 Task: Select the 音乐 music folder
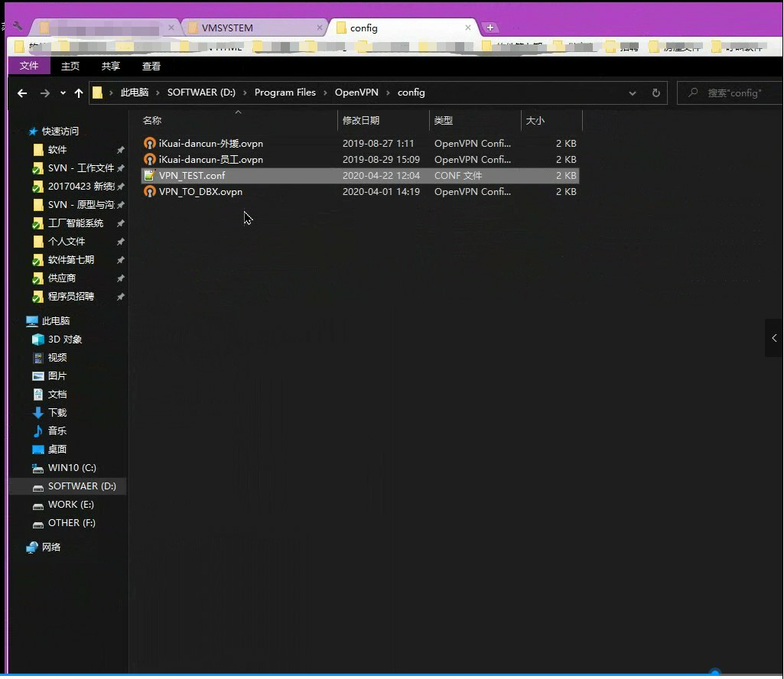tap(57, 431)
